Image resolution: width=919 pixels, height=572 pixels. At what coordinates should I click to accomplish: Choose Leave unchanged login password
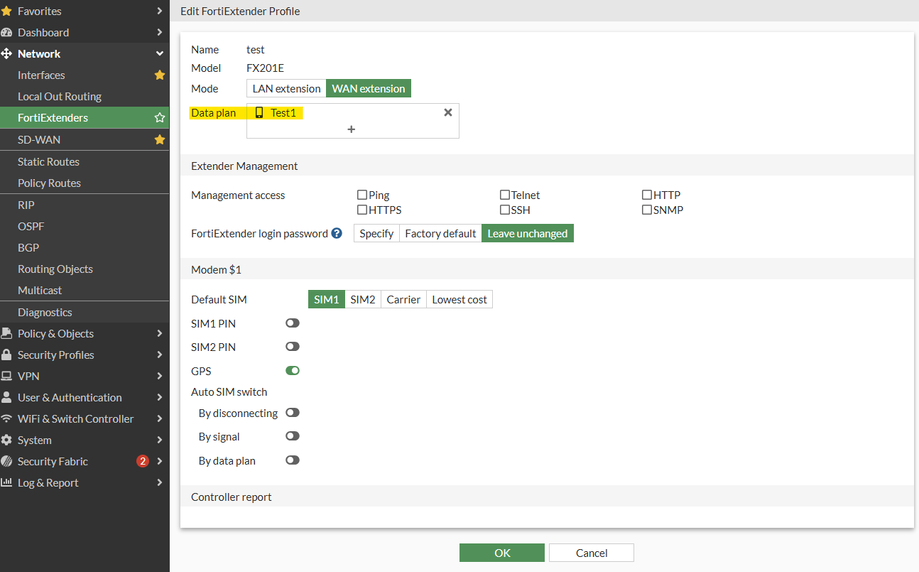click(x=527, y=233)
